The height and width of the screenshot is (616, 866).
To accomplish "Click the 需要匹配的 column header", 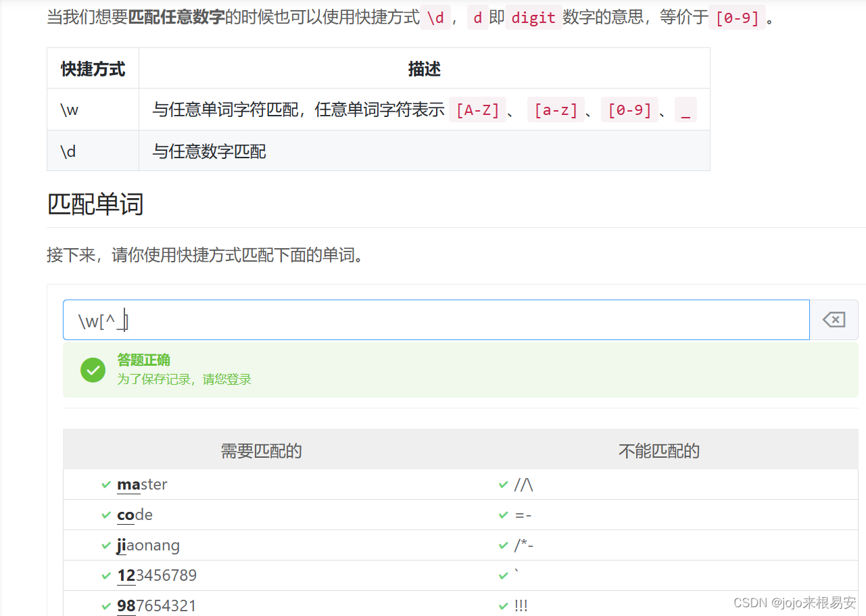I will (261, 451).
